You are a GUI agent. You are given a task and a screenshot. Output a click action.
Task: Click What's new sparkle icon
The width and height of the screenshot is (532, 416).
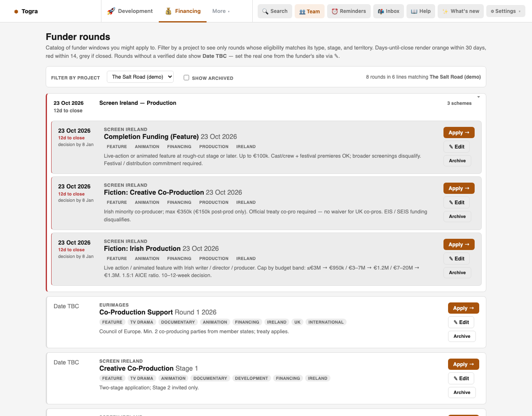click(445, 11)
